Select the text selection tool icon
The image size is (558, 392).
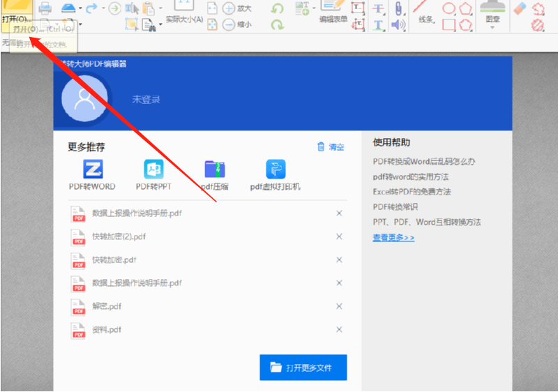(x=132, y=8)
